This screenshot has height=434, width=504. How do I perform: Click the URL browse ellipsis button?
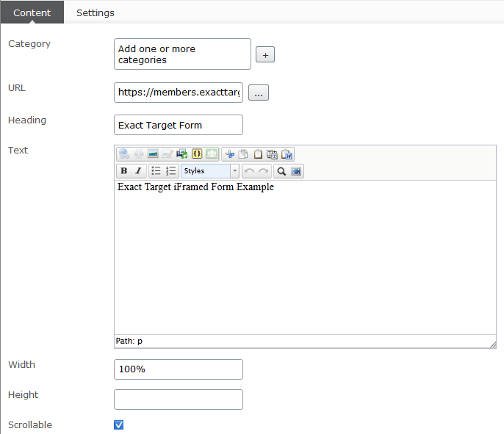point(259,93)
